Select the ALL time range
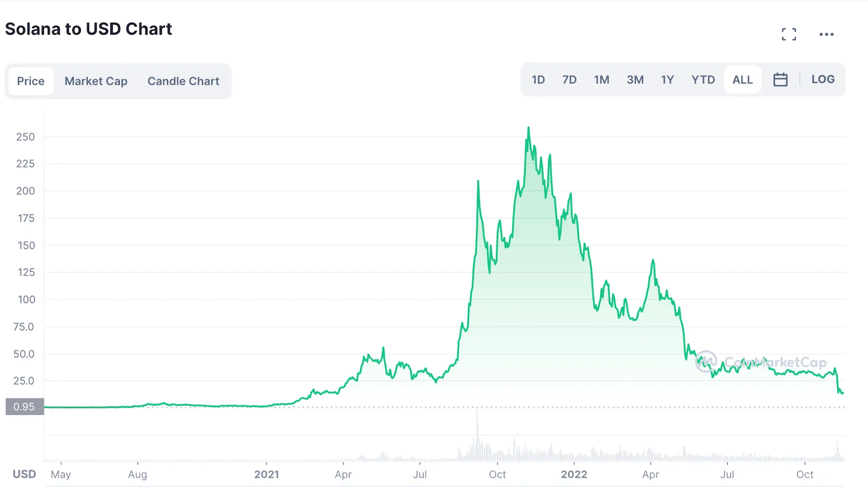The height and width of the screenshot is (487, 868). [742, 80]
